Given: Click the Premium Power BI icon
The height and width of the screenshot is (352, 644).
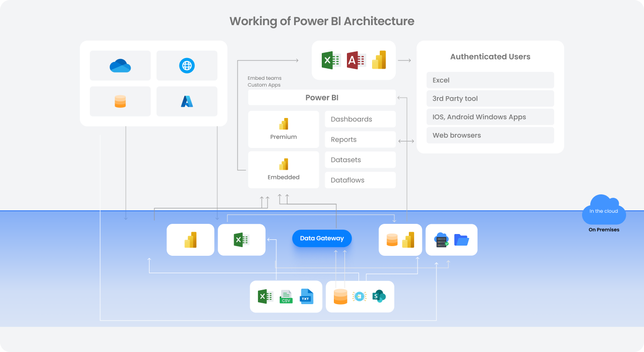Looking at the screenshot, I should [284, 124].
